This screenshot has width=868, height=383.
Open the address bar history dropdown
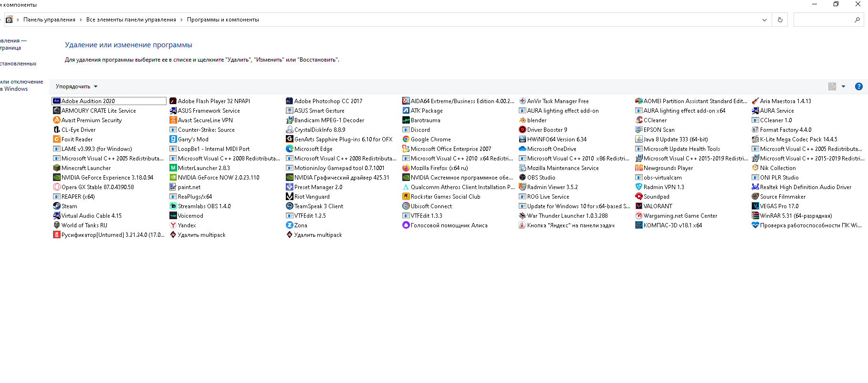(x=764, y=20)
